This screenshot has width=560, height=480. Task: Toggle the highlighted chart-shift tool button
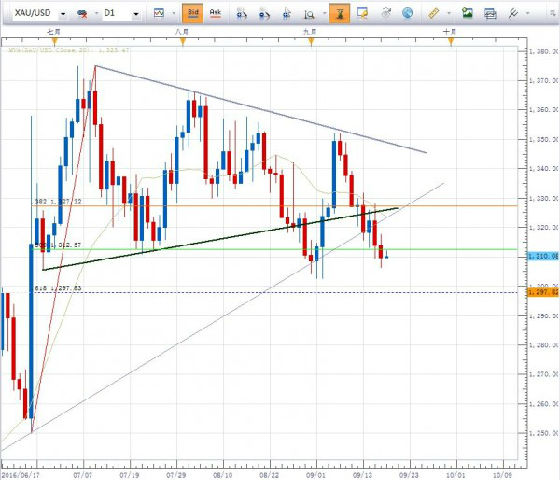[x=339, y=14]
